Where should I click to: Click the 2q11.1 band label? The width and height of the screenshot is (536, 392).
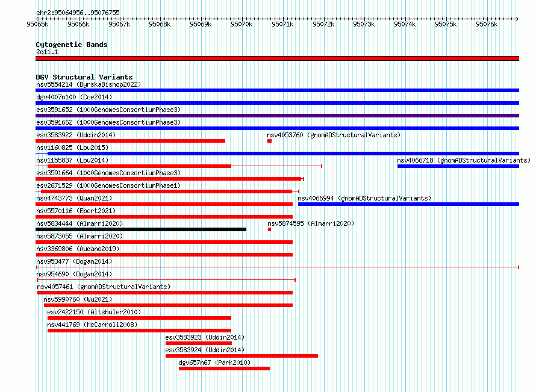click(47, 52)
